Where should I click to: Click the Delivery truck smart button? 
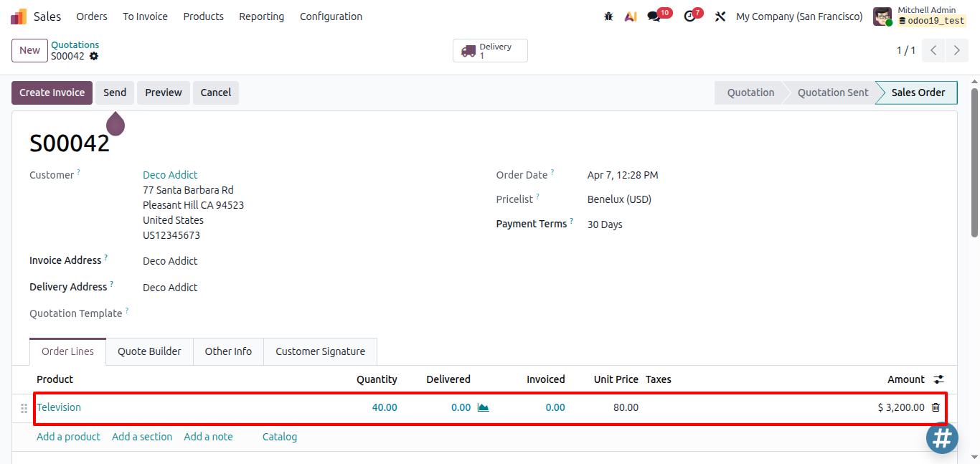[x=490, y=51]
